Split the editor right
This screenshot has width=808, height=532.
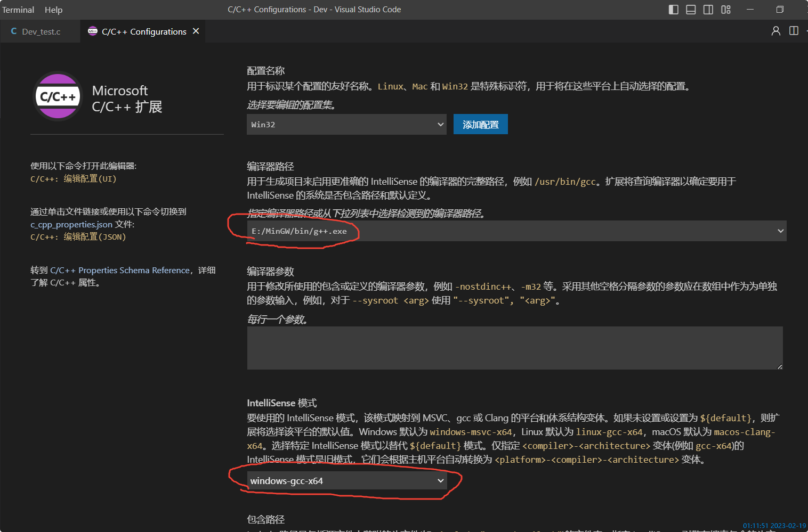[x=794, y=31]
